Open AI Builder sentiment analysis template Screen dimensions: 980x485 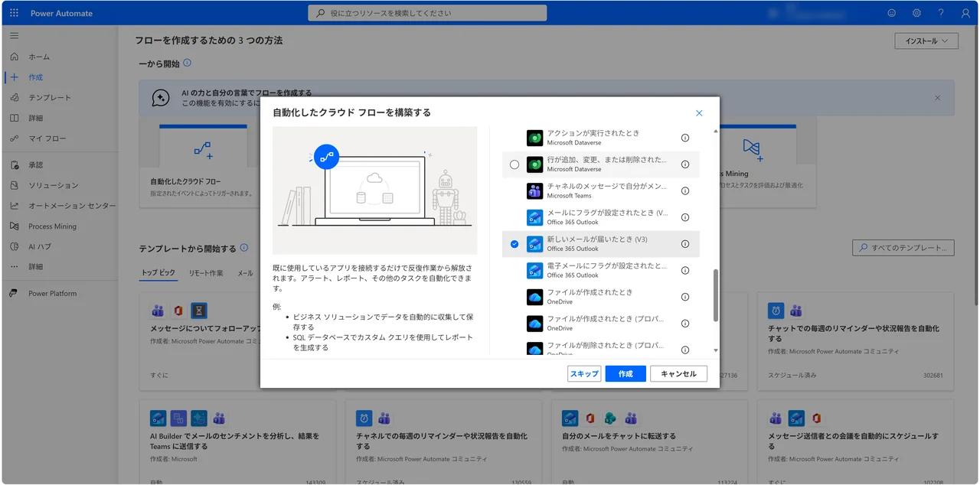coord(237,442)
